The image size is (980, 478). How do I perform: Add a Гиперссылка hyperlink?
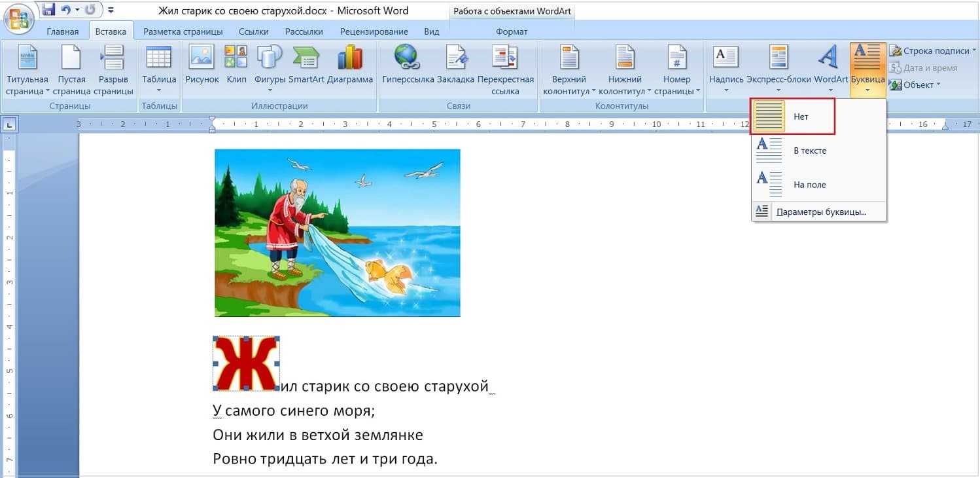(408, 65)
